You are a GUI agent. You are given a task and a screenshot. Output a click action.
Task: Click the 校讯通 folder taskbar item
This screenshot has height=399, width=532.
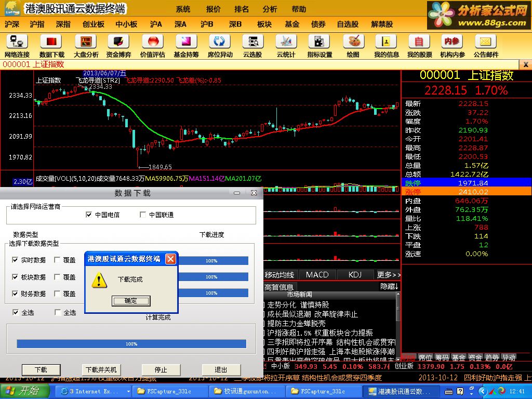click(247, 391)
